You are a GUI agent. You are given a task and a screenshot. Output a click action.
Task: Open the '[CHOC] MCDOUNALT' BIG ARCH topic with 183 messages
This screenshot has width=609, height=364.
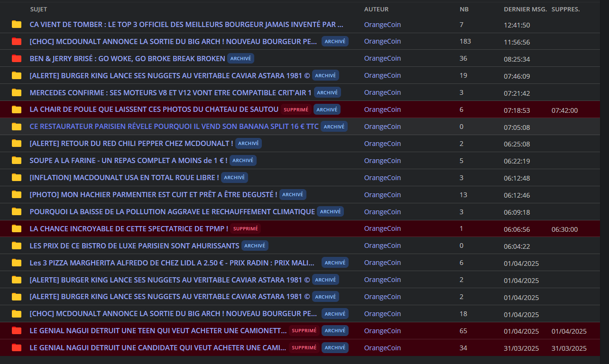[x=173, y=42]
